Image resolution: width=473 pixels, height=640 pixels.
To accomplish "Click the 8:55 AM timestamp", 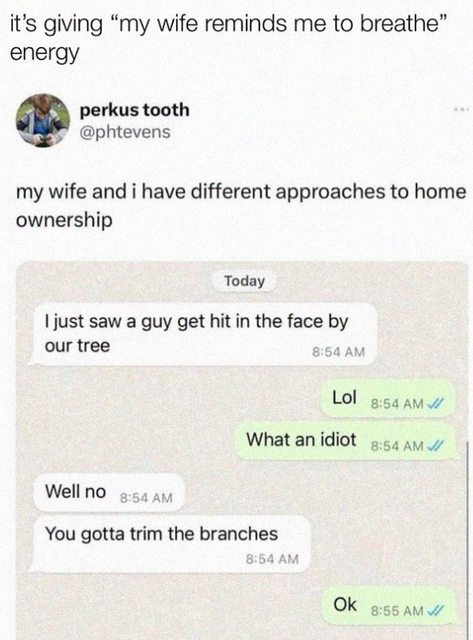I will coord(397,611).
